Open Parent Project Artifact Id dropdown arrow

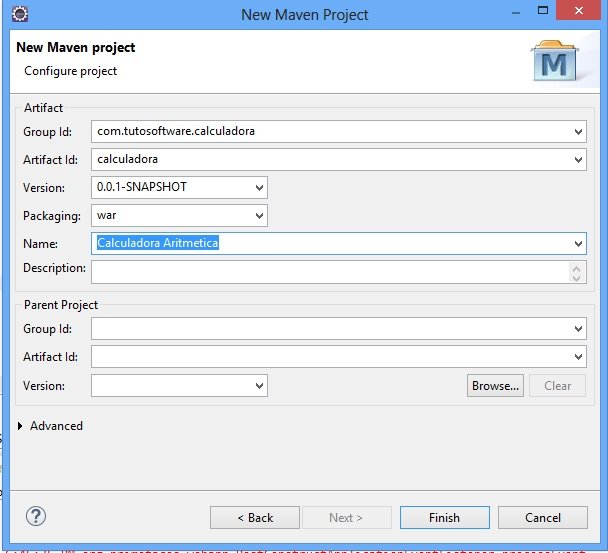click(x=578, y=357)
